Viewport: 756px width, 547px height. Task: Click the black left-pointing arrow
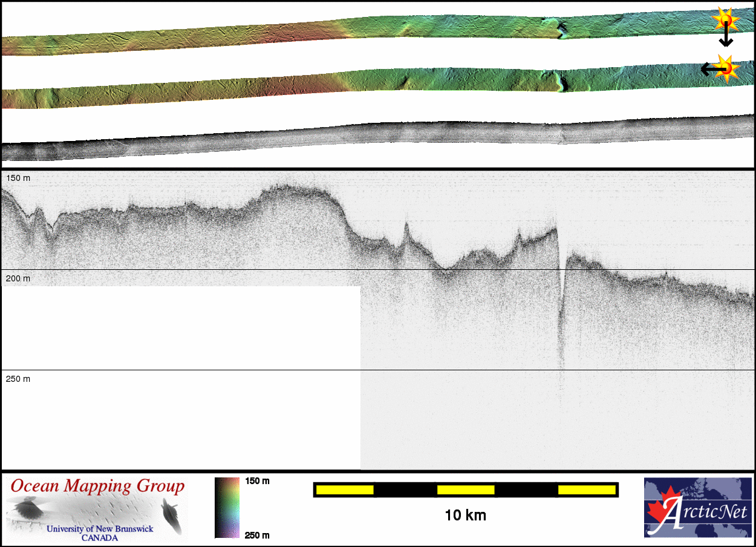tap(710, 70)
